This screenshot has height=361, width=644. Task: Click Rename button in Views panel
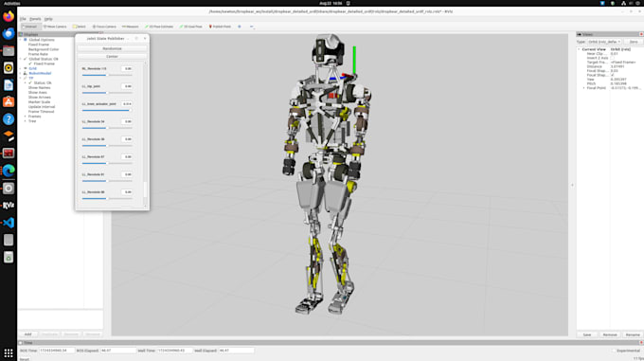pos(633,334)
